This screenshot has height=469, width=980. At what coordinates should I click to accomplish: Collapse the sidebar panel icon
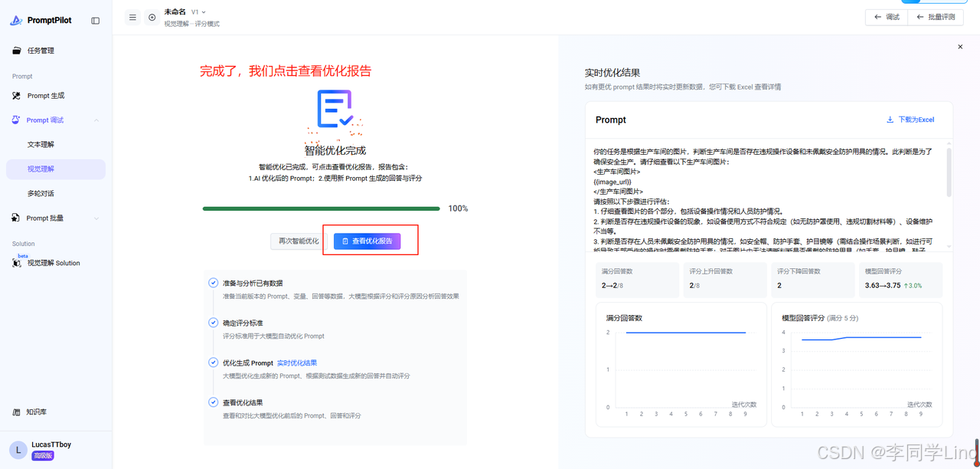pyautogui.click(x=96, y=21)
